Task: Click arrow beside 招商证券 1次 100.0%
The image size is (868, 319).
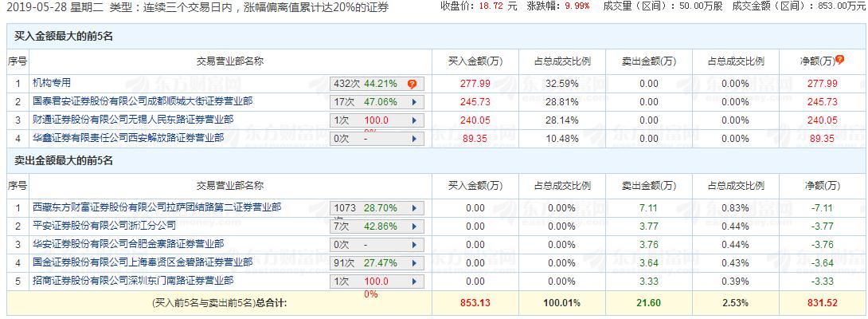Action: [412, 282]
